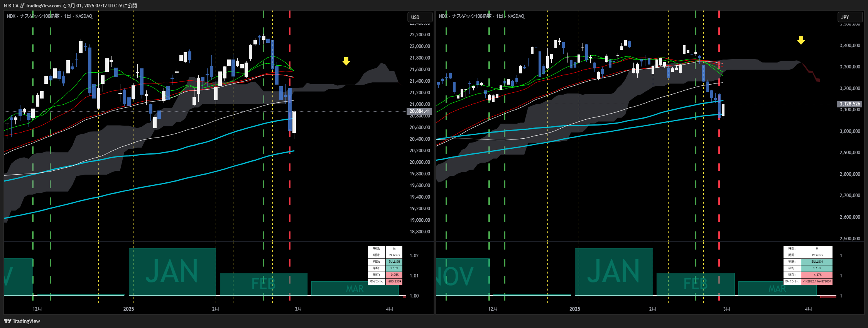Click the -0.95% current value cell
Screen dimensions: 868x328
pos(394,275)
